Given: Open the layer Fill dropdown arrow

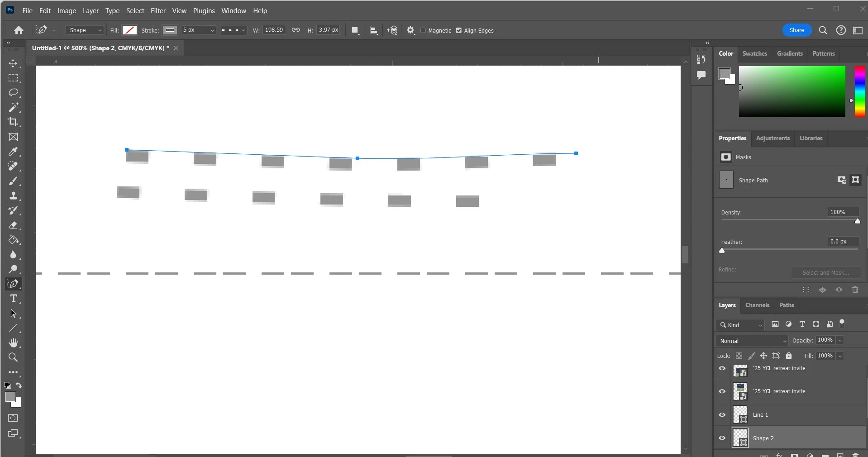Looking at the screenshot, I should [840, 356].
